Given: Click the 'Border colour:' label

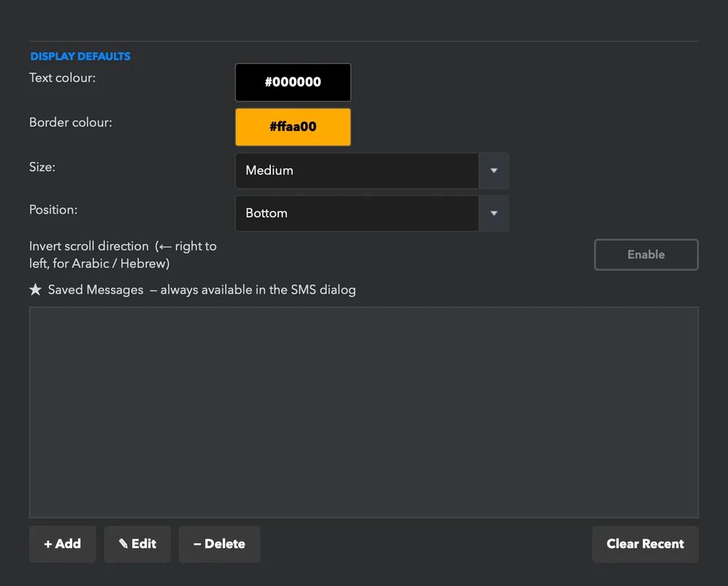Looking at the screenshot, I should pos(71,122).
